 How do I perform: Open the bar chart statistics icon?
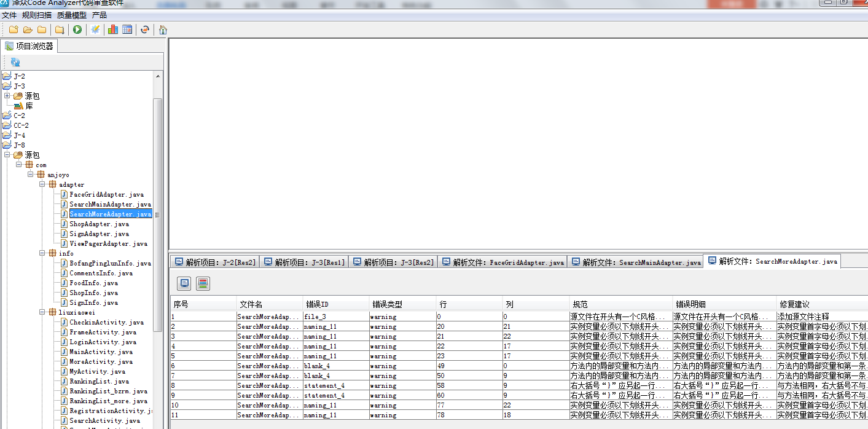pos(113,30)
